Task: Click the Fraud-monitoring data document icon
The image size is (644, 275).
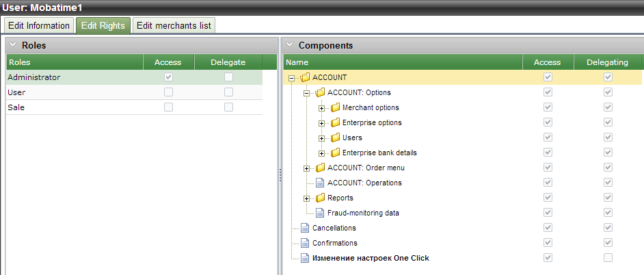Action: pos(320,213)
